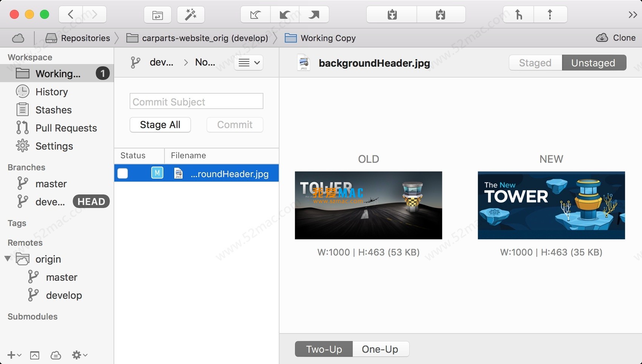This screenshot has height=364, width=642.
Task: Open Repositories in the breadcrumb
Action: coord(78,38)
